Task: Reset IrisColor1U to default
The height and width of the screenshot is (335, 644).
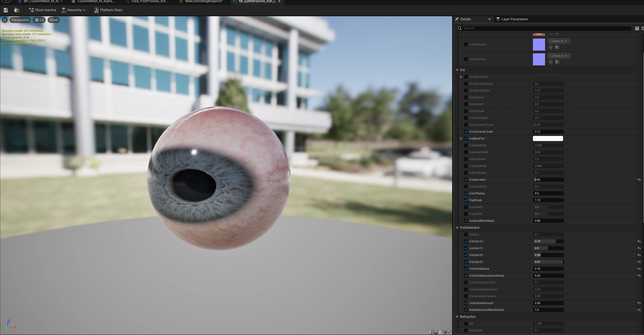Action: coord(639,242)
